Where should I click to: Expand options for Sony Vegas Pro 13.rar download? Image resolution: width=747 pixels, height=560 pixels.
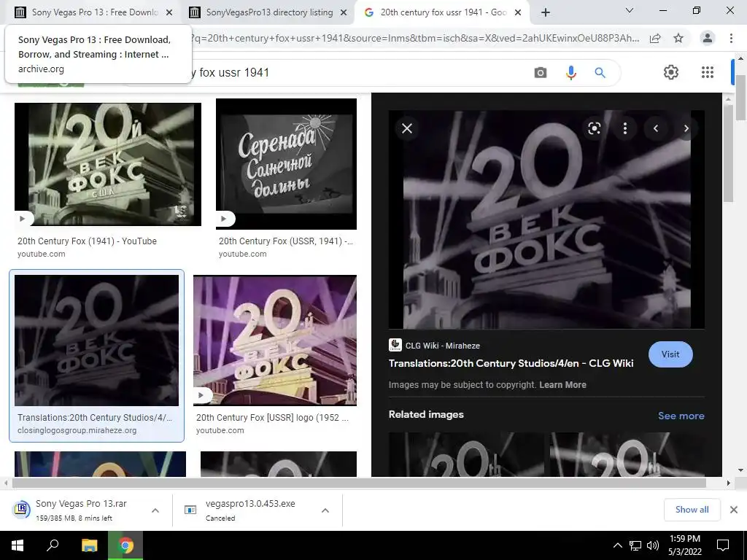click(155, 510)
